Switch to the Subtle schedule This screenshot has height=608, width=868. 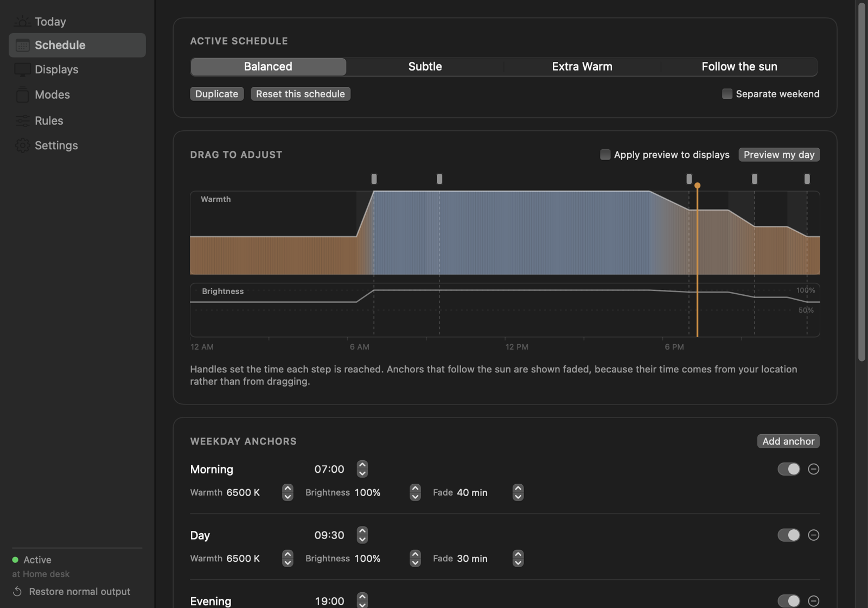(x=425, y=67)
